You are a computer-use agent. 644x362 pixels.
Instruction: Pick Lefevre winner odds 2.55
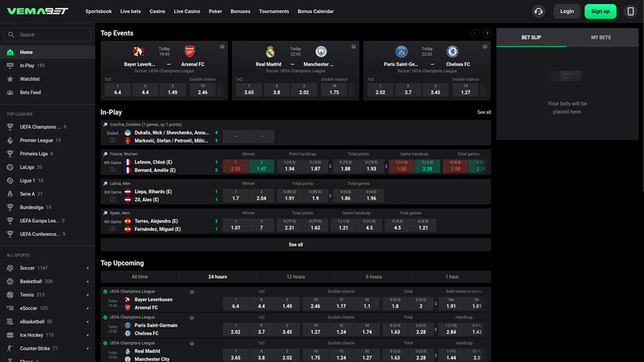[x=235, y=166]
